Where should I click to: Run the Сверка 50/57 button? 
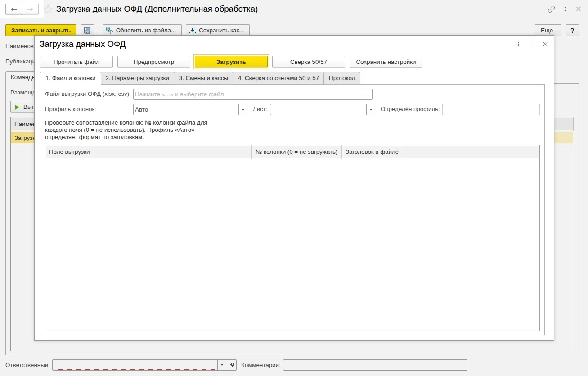[x=309, y=62]
